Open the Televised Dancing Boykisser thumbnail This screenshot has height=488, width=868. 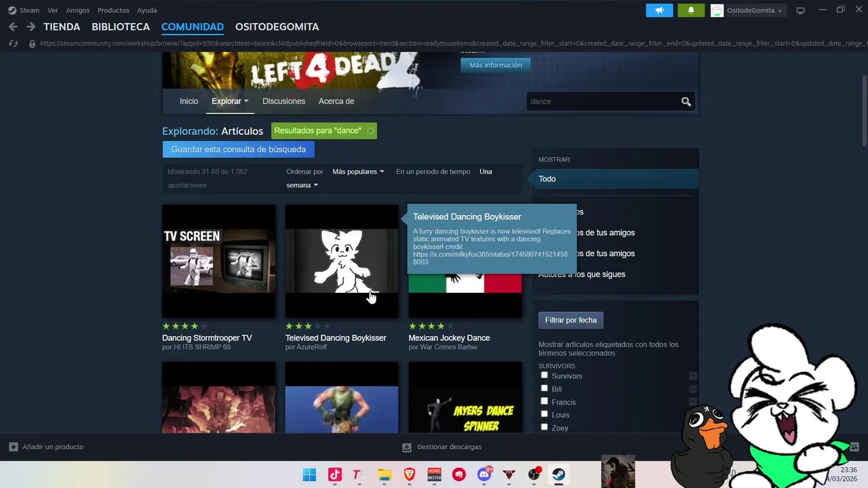pos(342,261)
